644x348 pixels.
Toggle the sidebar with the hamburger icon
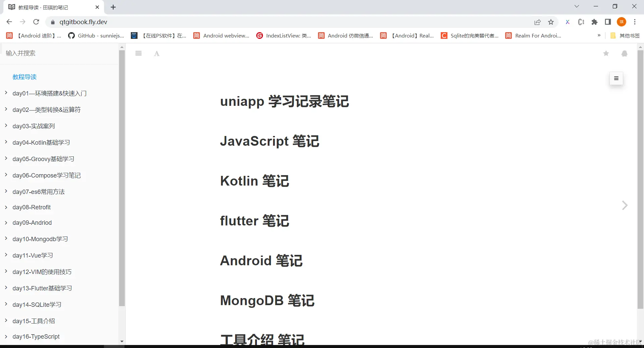(x=139, y=53)
